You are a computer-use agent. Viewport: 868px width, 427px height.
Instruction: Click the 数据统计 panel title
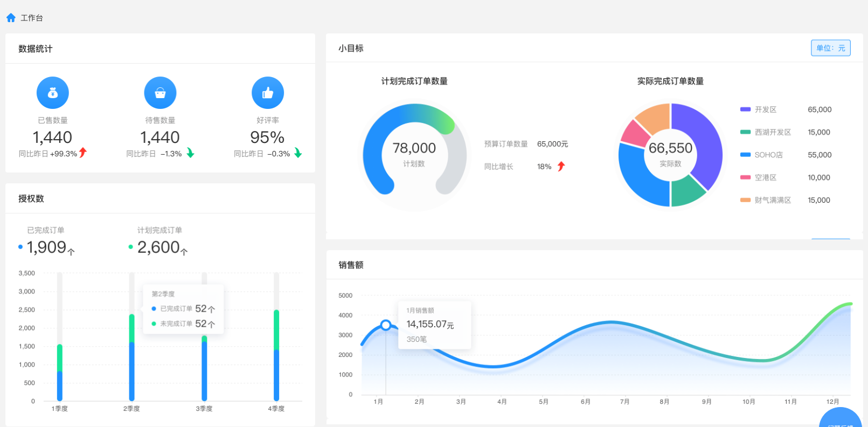tap(36, 49)
